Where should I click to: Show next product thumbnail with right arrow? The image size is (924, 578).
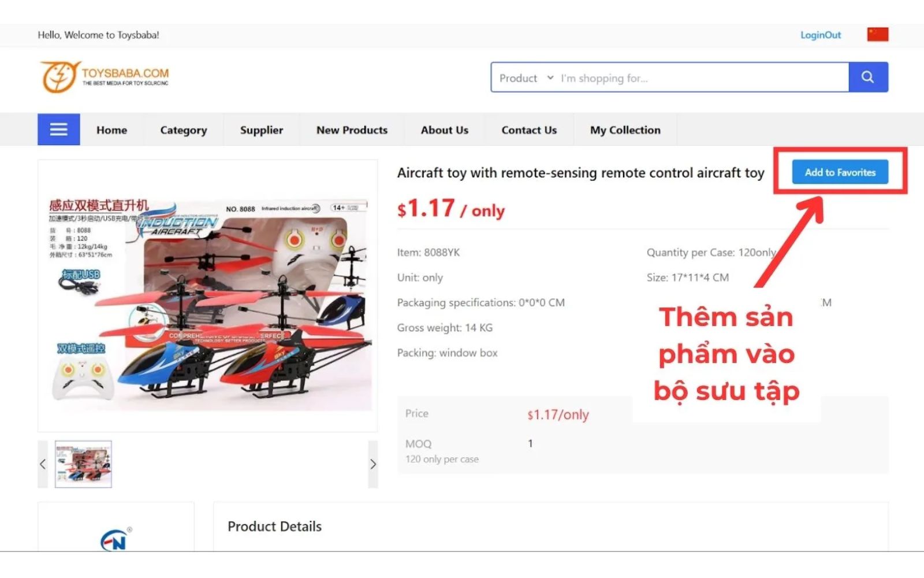[x=373, y=464]
